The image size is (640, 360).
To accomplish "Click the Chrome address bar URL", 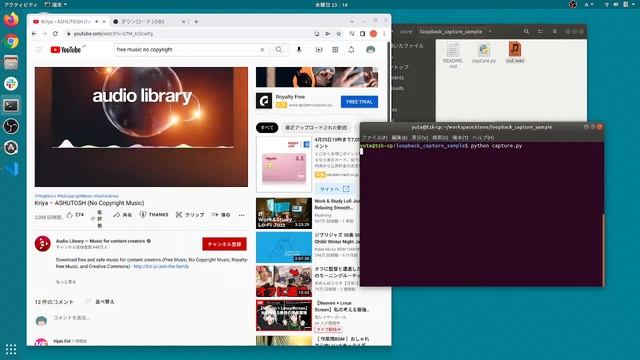I will pos(113,34).
